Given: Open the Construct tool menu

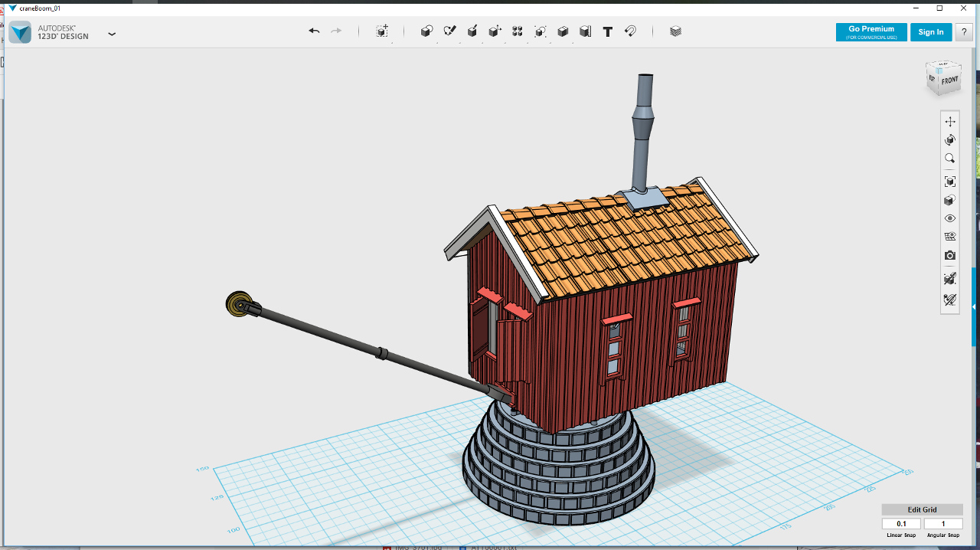Looking at the screenshot, I should [x=472, y=31].
